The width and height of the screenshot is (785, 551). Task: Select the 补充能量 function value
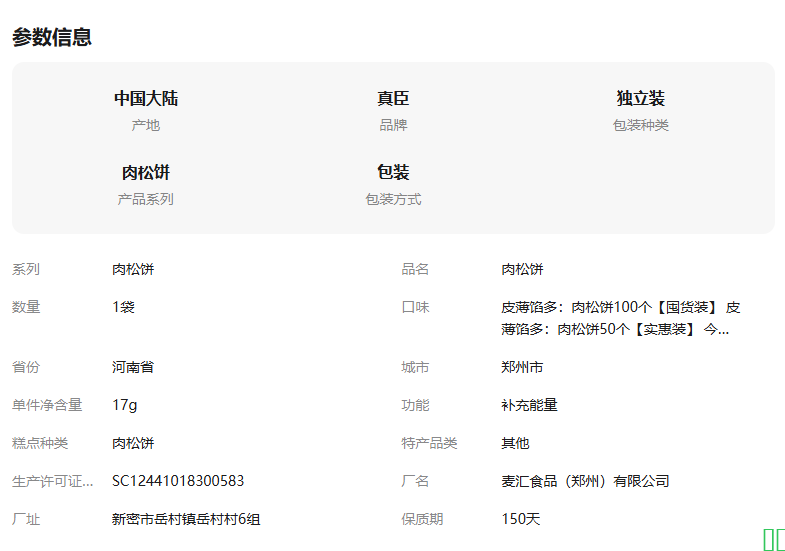(x=529, y=405)
